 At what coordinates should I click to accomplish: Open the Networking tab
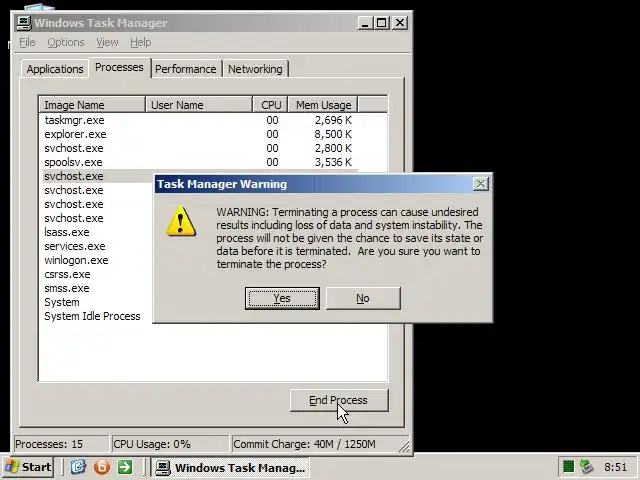[x=255, y=69]
